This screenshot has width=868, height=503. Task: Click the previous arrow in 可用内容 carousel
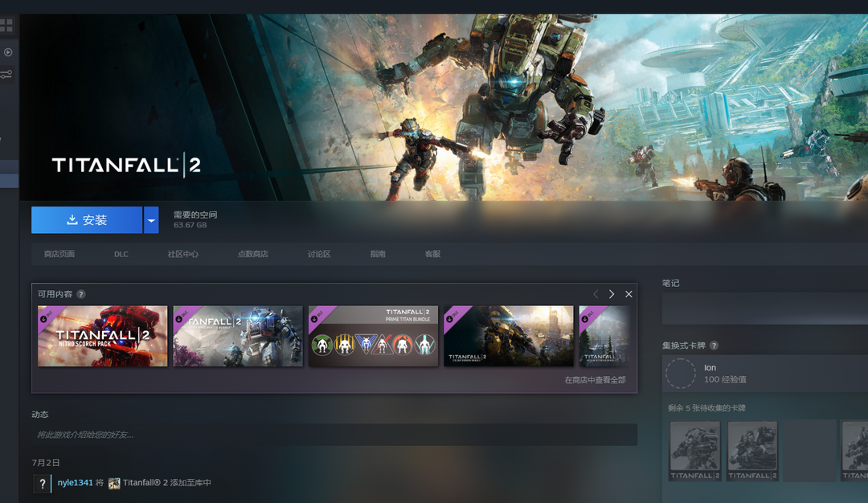(x=596, y=294)
